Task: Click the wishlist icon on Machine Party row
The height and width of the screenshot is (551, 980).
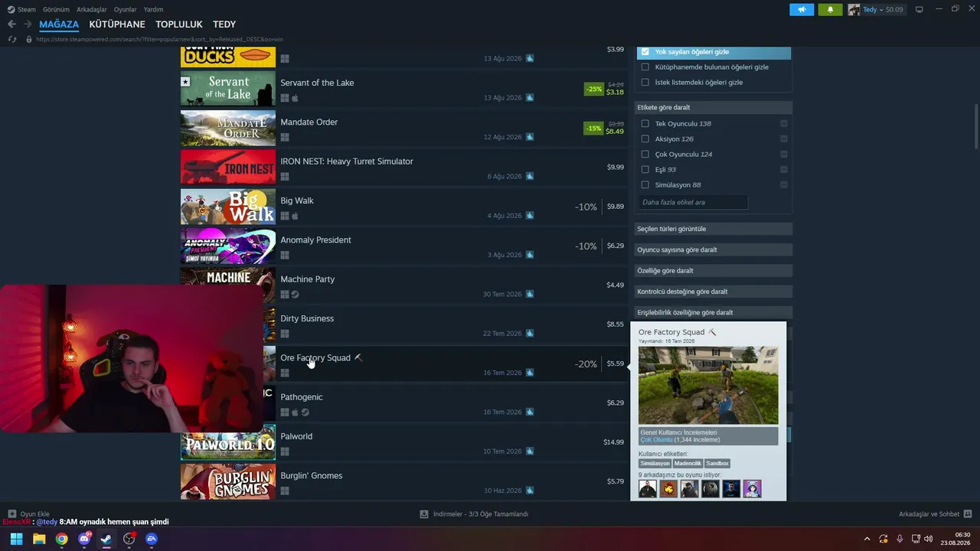Action: (x=530, y=295)
